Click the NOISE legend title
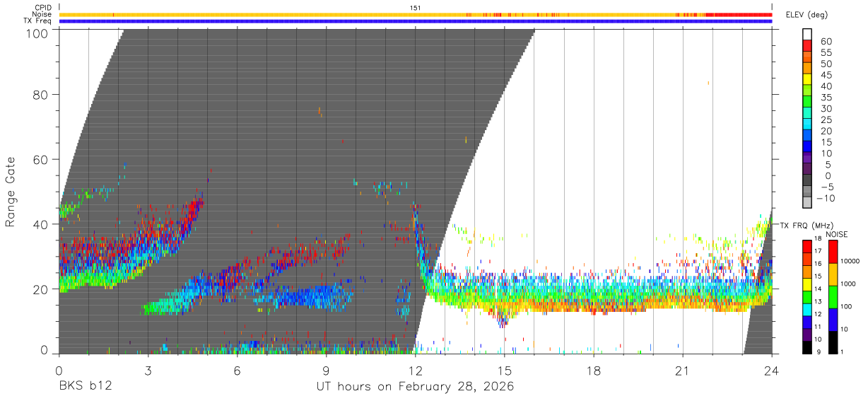 pos(838,234)
